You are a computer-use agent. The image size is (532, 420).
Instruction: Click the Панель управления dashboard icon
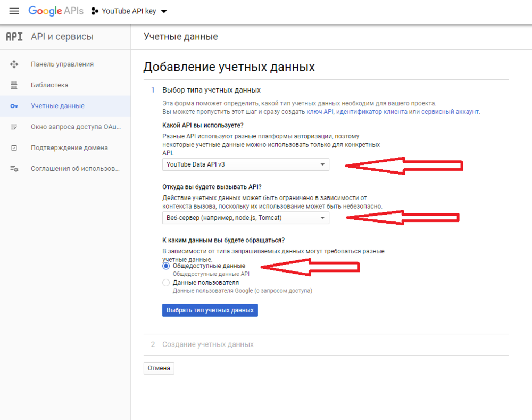(14, 64)
